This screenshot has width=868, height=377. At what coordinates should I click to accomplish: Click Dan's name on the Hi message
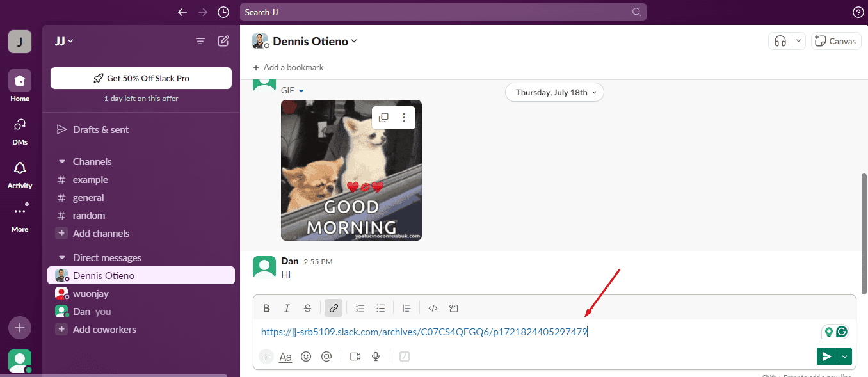pyautogui.click(x=290, y=261)
